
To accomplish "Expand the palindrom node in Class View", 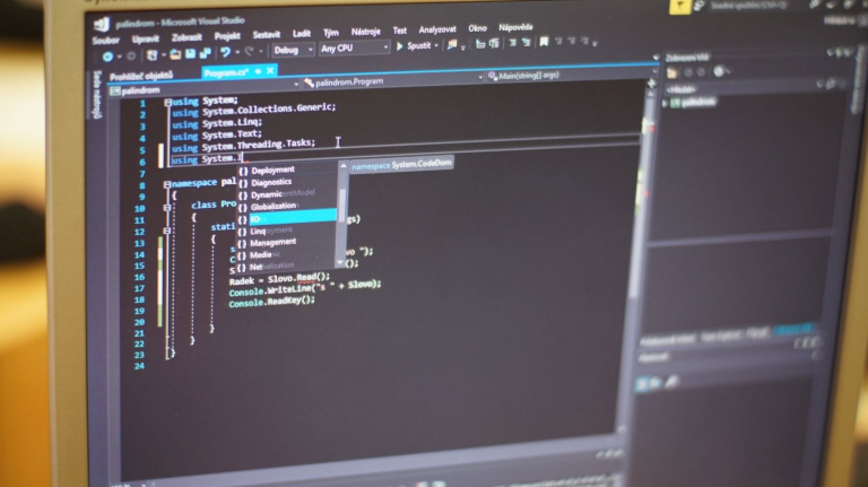I will [x=664, y=103].
